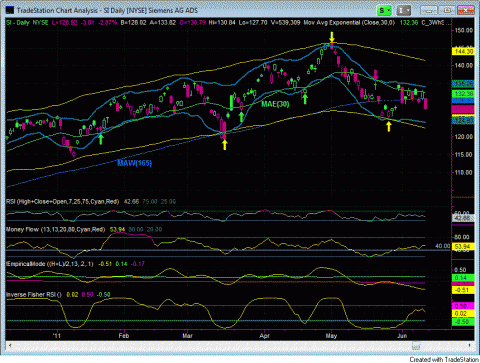Screen dimensions: 480x363
Task: Select the Inverse Fisher RSI label
Action: [34, 295]
